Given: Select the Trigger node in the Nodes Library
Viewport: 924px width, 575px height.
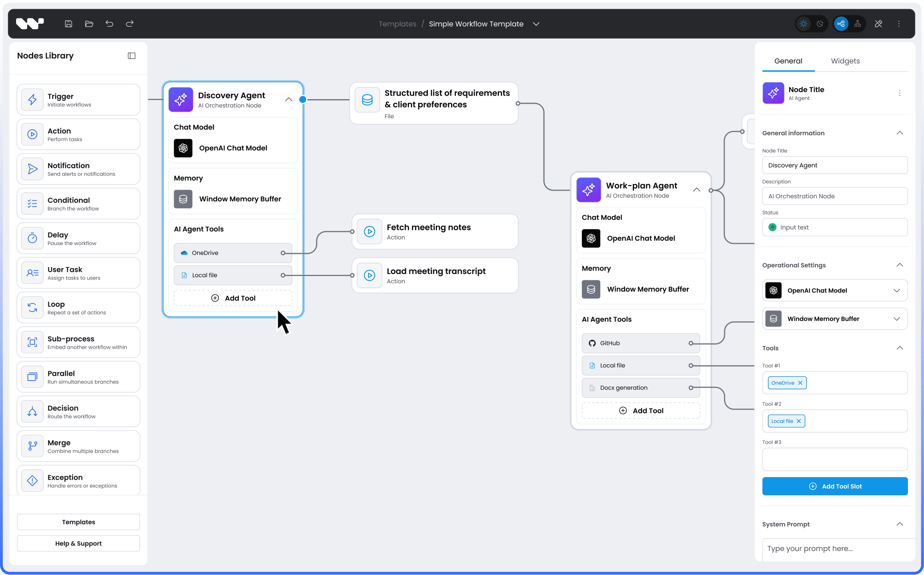Looking at the screenshot, I should tap(78, 99).
